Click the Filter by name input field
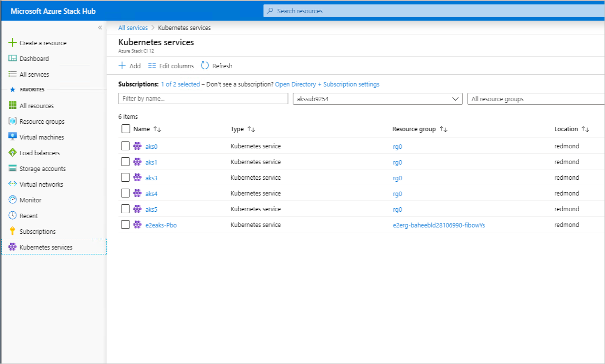Image resolution: width=605 pixels, height=364 pixels. point(203,98)
